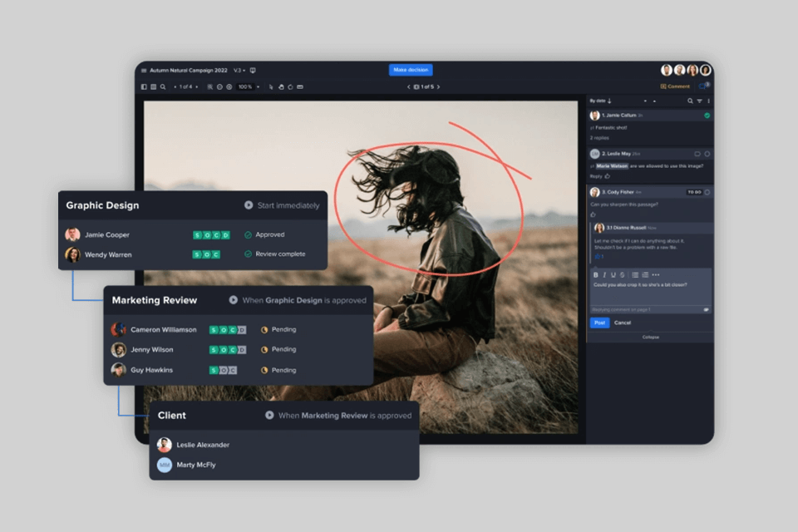Screen dimensions: 798x532
Task: Click the first user avatar in the header
Action: [666, 71]
